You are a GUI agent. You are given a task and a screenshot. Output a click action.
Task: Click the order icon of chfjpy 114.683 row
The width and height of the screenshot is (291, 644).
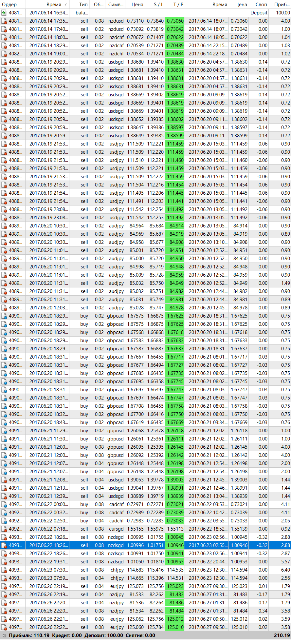pyautogui.click(x=4, y=570)
